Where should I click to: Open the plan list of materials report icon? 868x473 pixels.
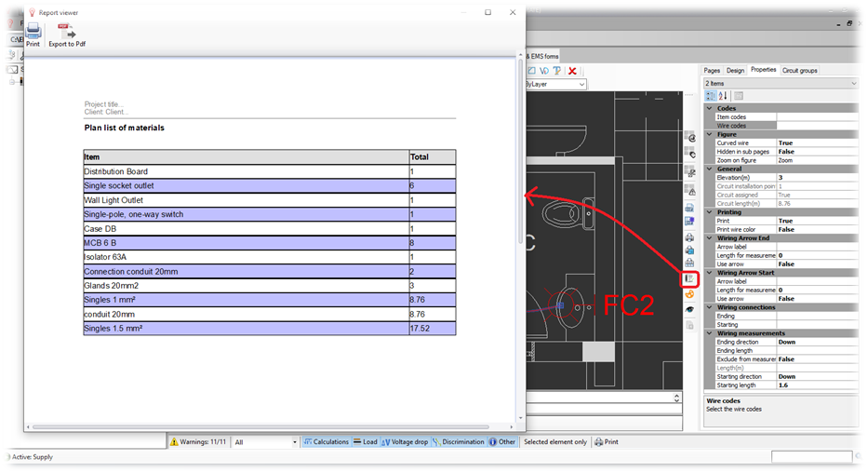pos(689,278)
